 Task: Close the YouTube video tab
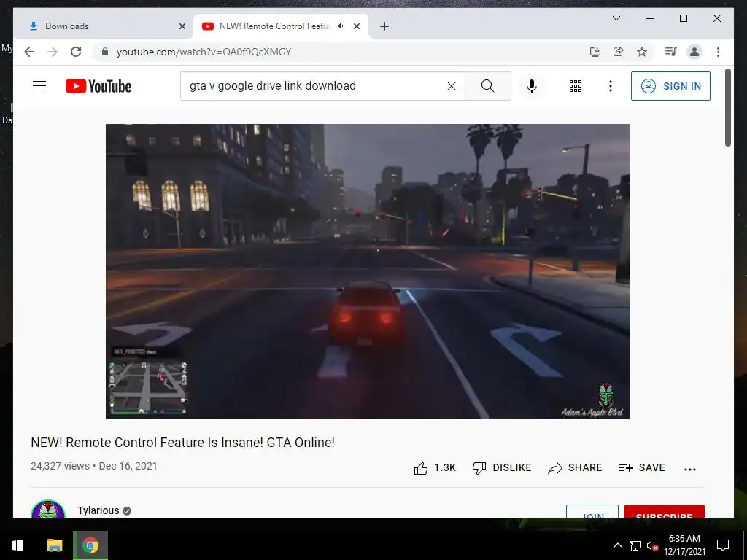pos(357,26)
